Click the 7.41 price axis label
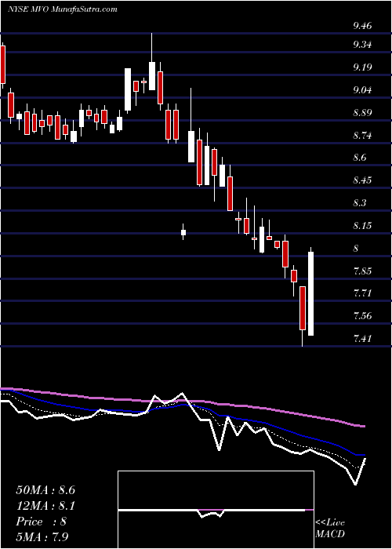 [362, 339]
